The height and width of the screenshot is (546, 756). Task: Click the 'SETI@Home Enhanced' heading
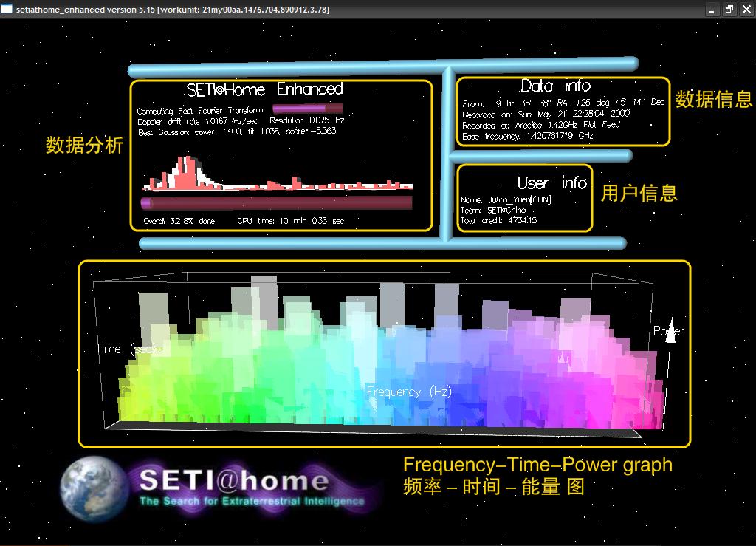click(265, 89)
